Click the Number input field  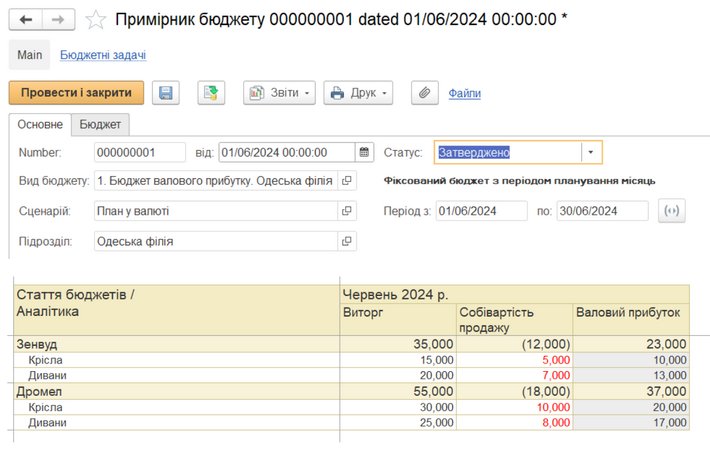(140, 152)
